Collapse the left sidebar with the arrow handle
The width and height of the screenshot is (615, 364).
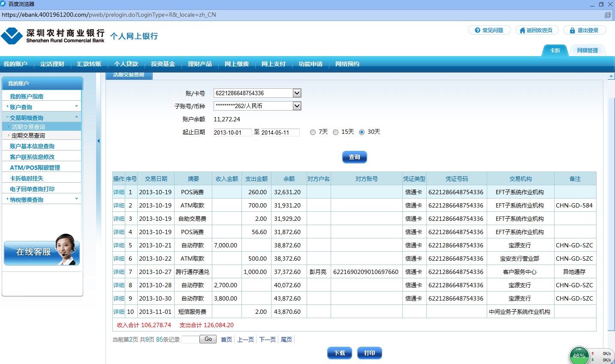(x=98, y=141)
